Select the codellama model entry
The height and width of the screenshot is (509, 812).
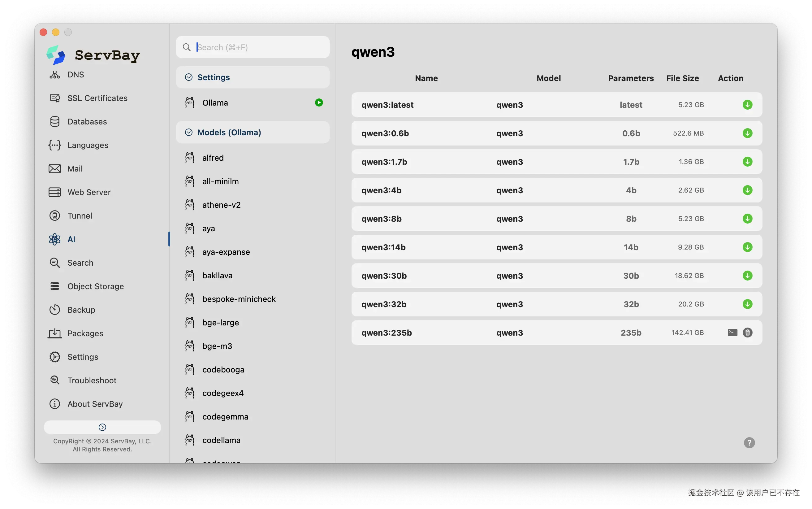[221, 440]
